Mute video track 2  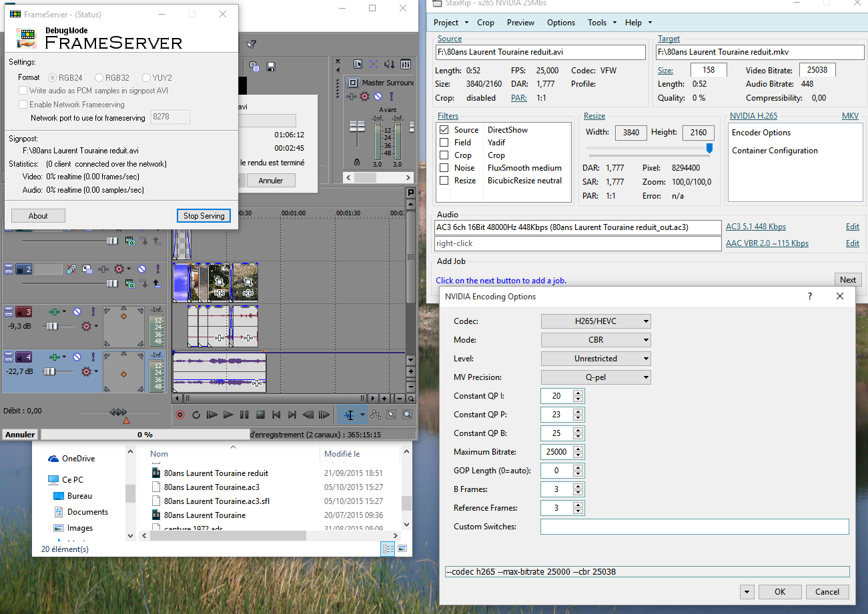click(x=141, y=269)
